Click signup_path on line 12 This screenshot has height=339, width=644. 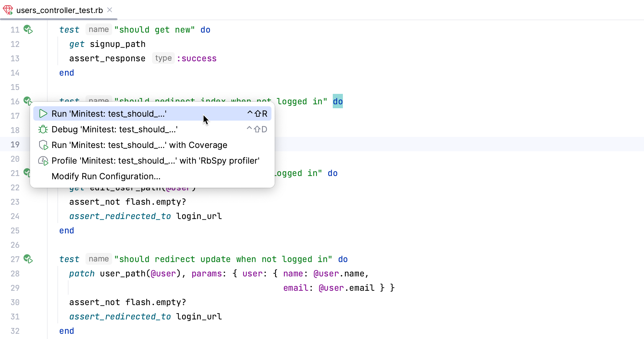coord(117,44)
